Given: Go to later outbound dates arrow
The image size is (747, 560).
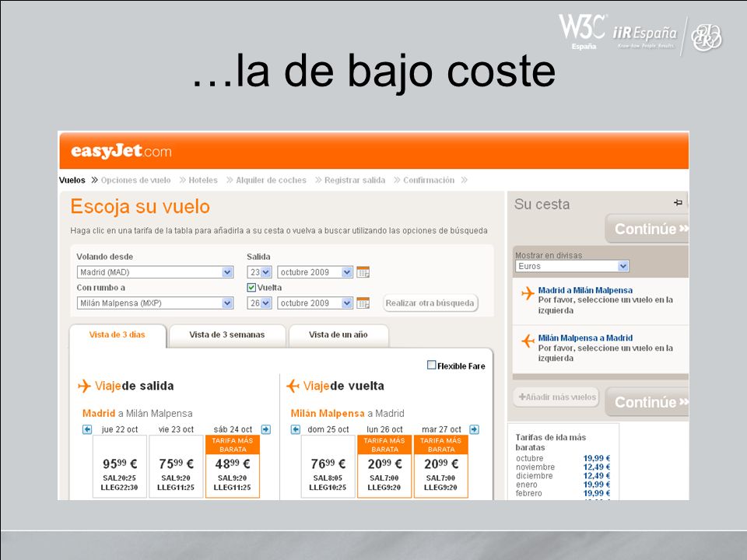Looking at the screenshot, I should click(x=266, y=429).
